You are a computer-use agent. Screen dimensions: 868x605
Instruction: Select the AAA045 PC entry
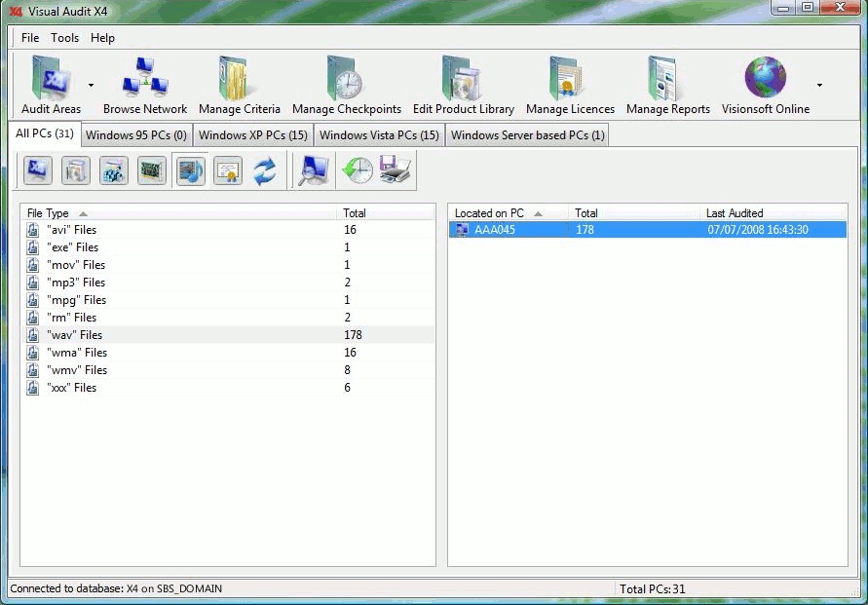click(648, 230)
